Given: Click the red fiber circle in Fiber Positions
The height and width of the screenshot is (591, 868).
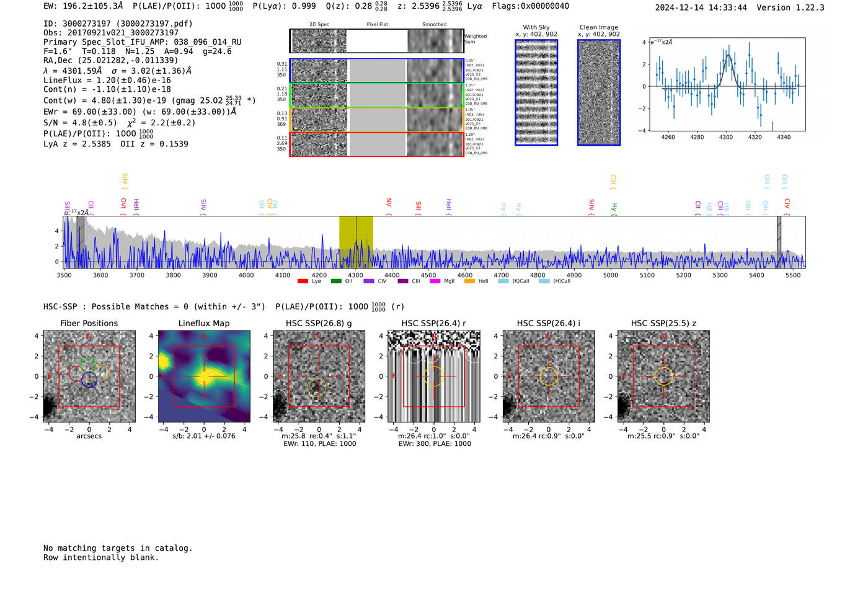Looking at the screenshot, I should point(76,373).
